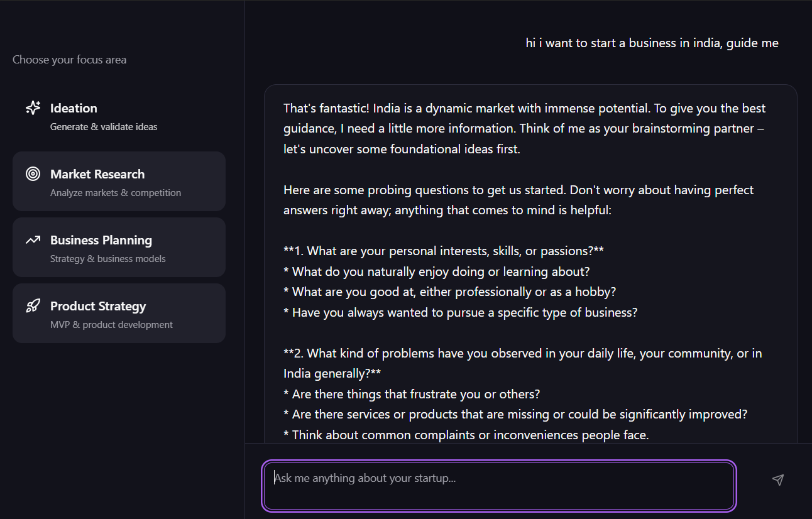Choose the Product Strategy focus area
812x519 pixels.
119,313
